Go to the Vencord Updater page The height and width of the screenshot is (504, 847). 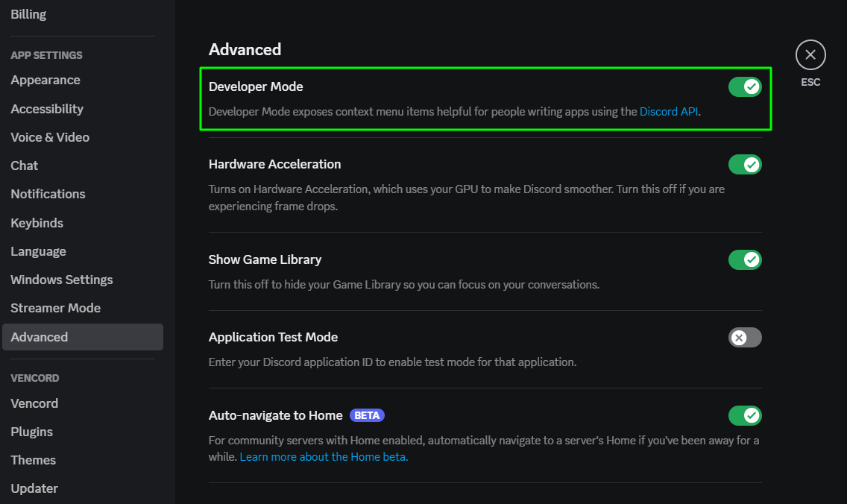pyautogui.click(x=34, y=488)
